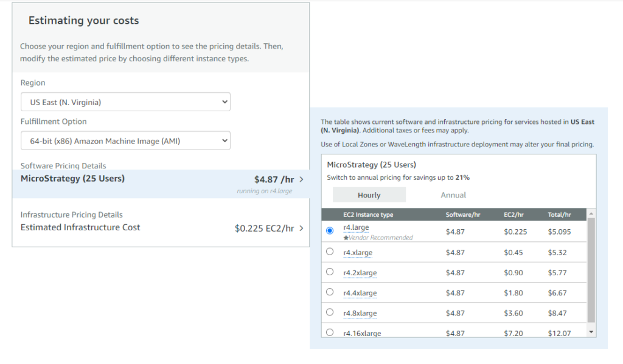Image resolution: width=623 pixels, height=364 pixels.
Task: Expand Estimated Infrastructure Cost chevron
Action: point(302,228)
